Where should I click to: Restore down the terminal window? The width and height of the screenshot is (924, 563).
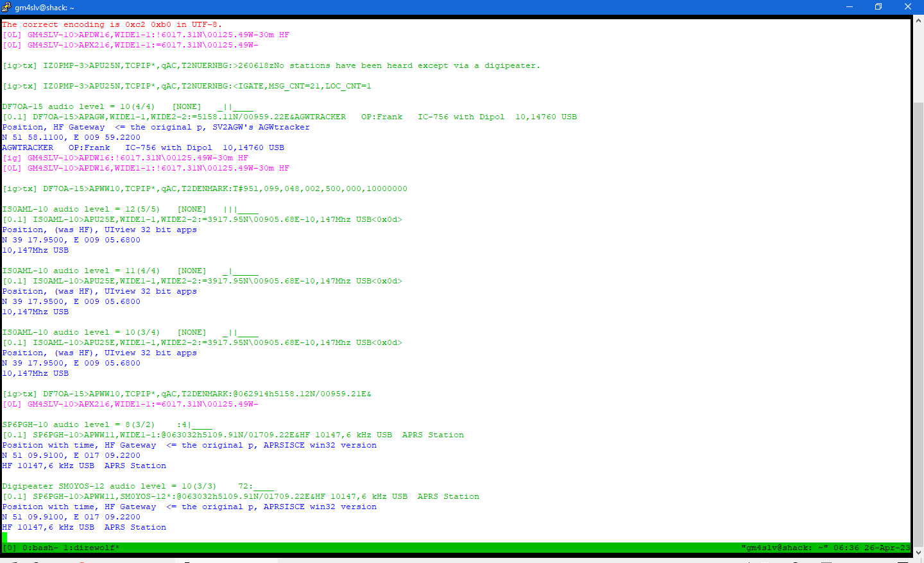[878, 7]
